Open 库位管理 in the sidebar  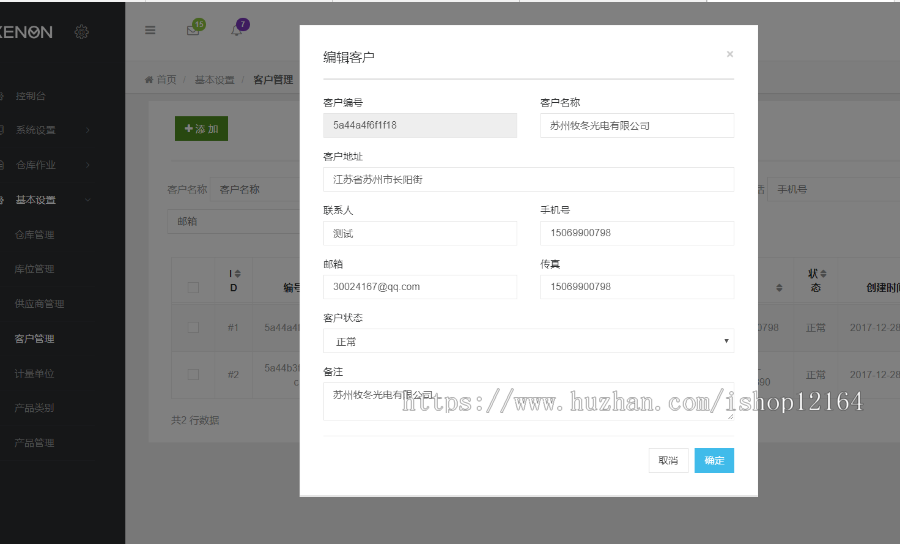pos(34,269)
